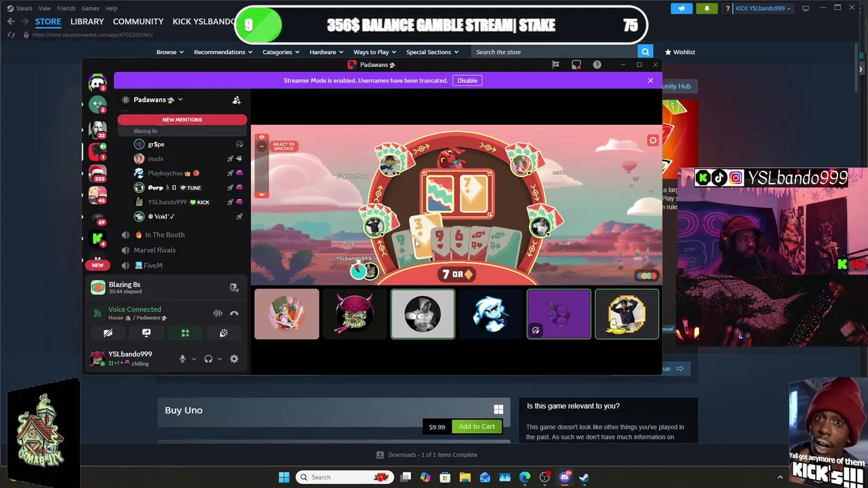Jump to NEW MENTIONS in channel list
The image size is (868, 488).
(182, 120)
